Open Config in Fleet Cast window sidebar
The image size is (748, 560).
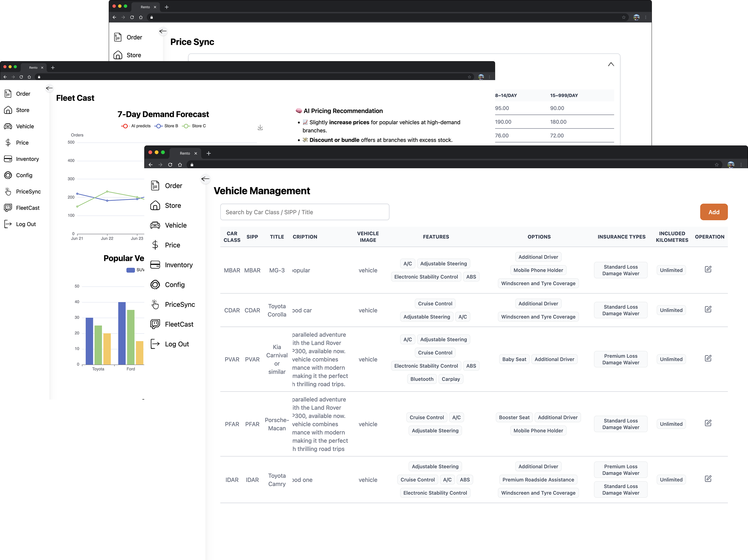pyautogui.click(x=18, y=175)
